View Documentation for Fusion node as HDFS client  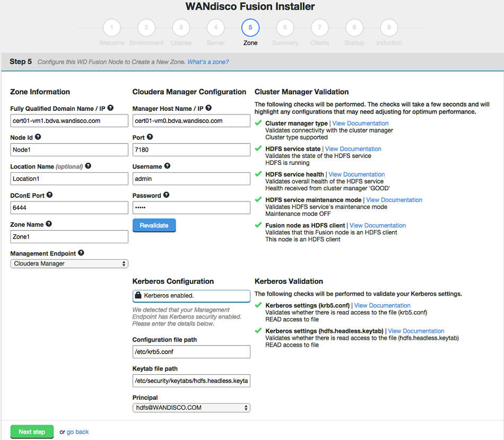coord(378,225)
